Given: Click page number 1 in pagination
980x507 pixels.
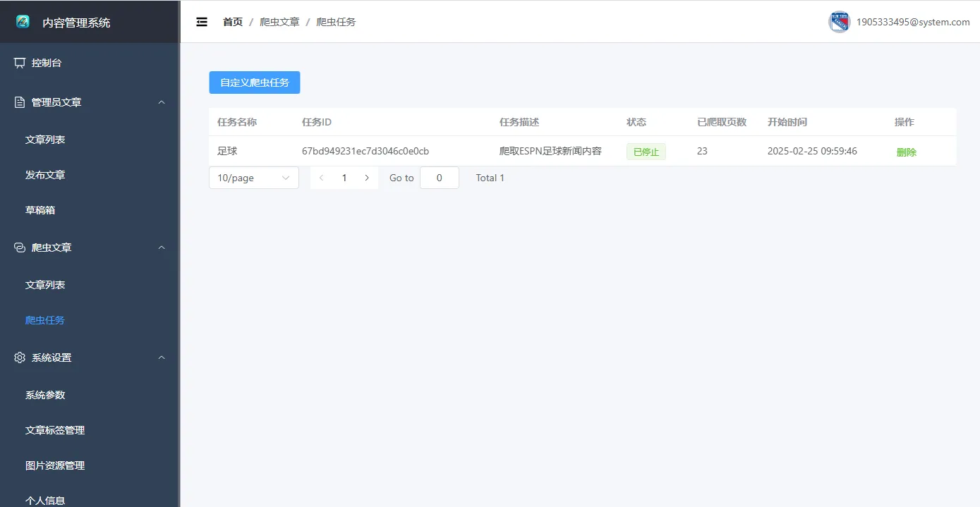Looking at the screenshot, I should pos(344,178).
